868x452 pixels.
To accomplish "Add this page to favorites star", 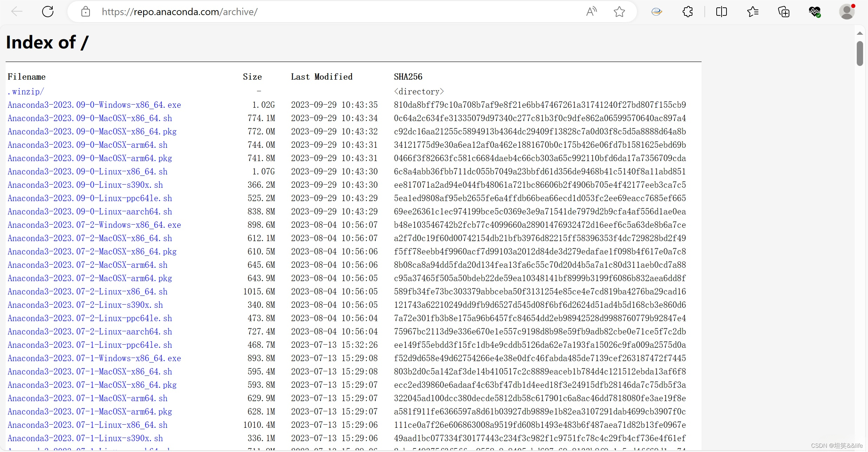I will [x=619, y=12].
